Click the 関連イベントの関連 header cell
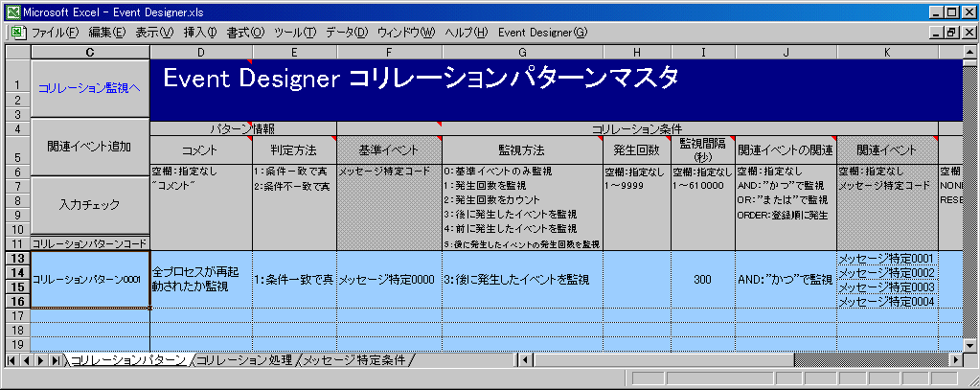 pos(786,150)
